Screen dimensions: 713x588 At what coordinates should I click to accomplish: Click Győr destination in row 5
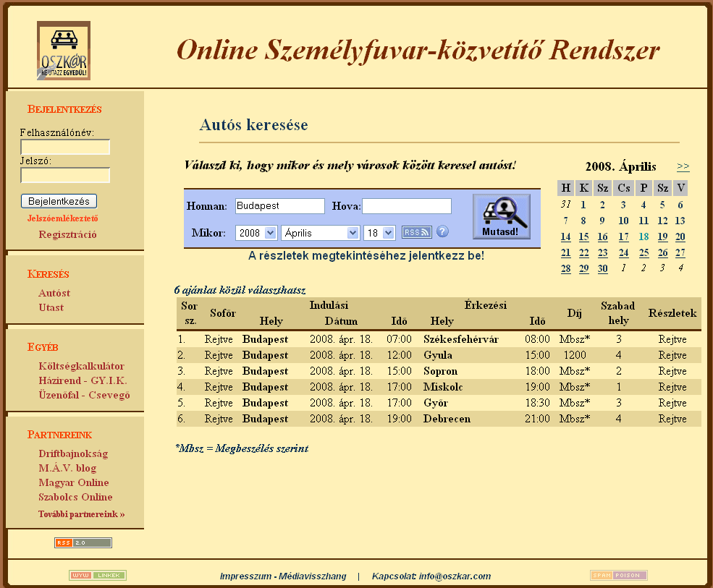click(x=436, y=403)
